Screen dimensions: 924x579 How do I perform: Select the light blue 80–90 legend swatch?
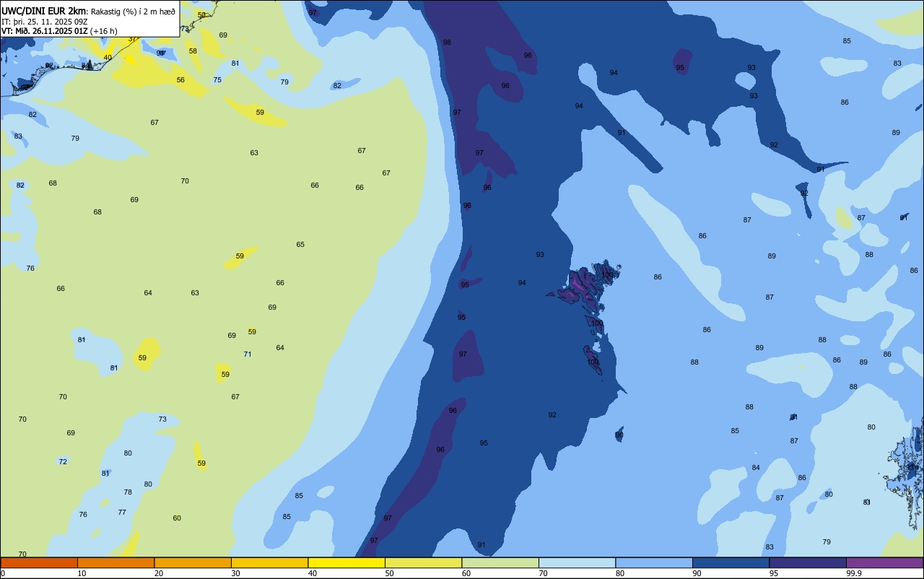tap(654, 562)
